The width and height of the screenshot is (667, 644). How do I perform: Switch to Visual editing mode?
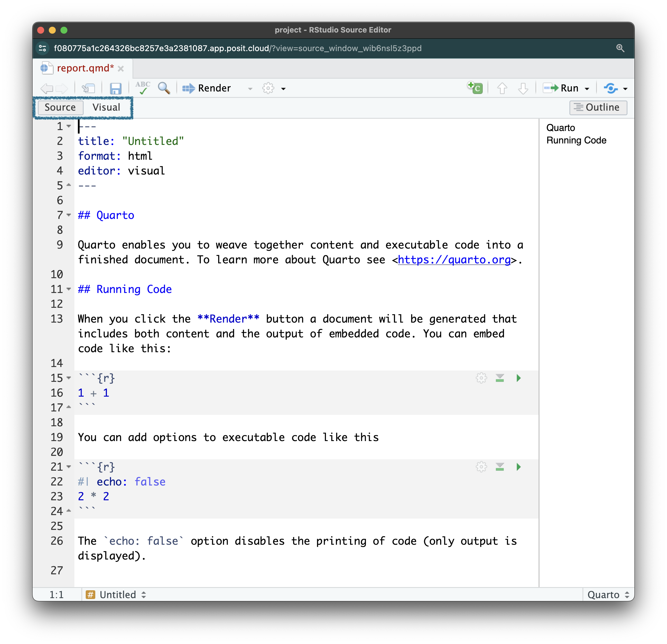[106, 107]
